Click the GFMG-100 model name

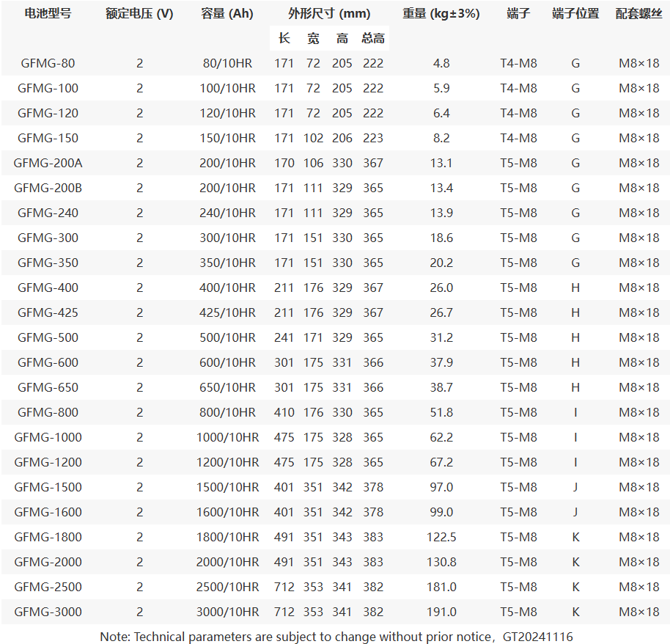click(x=48, y=88)
